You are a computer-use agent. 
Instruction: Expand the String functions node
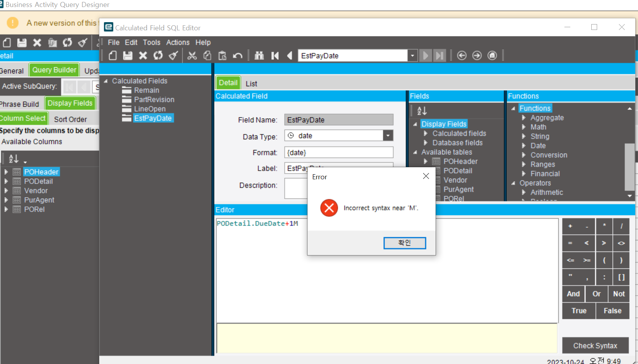[x=524, y=136]
